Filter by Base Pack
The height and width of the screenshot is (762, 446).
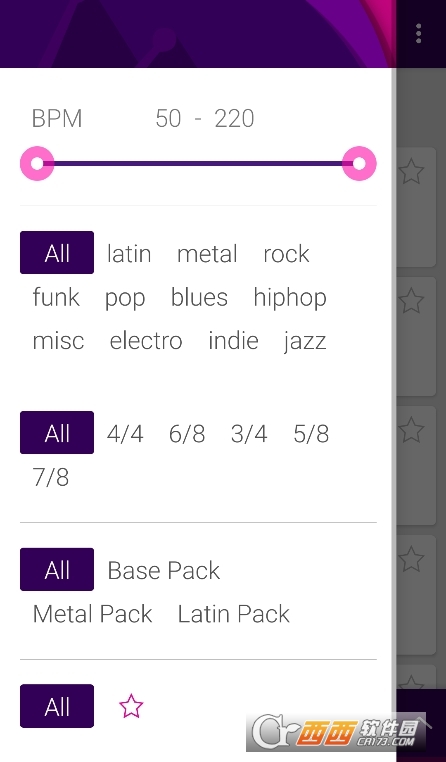coord(164,570)
